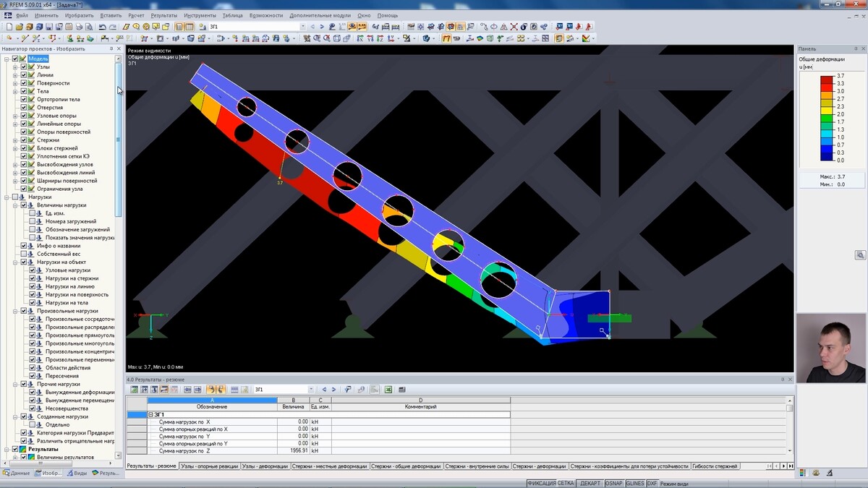The width and height of the screenshot is (868, 488).
Task: Click previous arrow in results table toolbar
Action: click(x=324, y=390)
